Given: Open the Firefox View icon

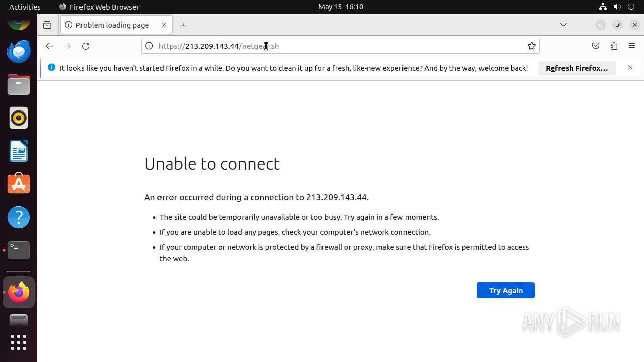Looking at the screenshot, I should click(47, 25).
